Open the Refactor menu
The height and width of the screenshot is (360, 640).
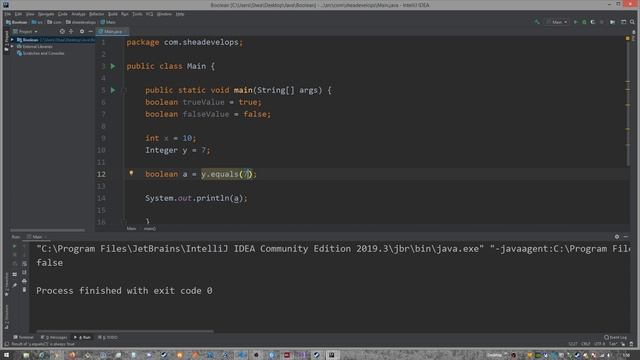(97, 14)
